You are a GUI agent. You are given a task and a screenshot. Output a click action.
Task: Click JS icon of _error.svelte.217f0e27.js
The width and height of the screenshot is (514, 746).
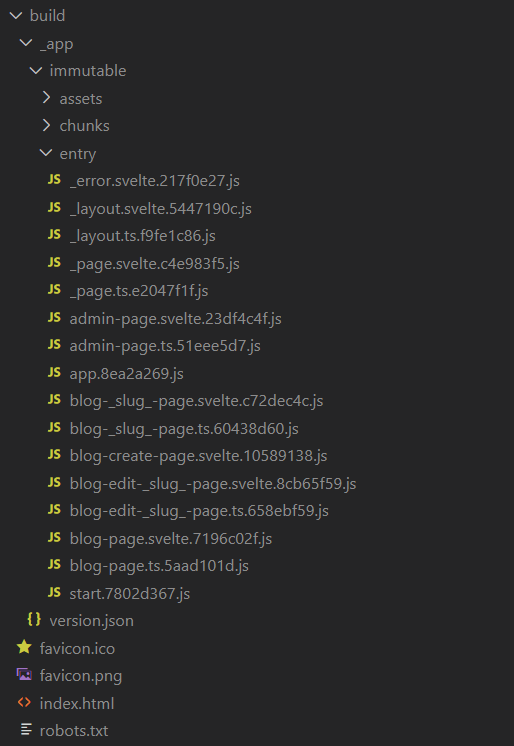pyautogui.click(x=54, y=179)
